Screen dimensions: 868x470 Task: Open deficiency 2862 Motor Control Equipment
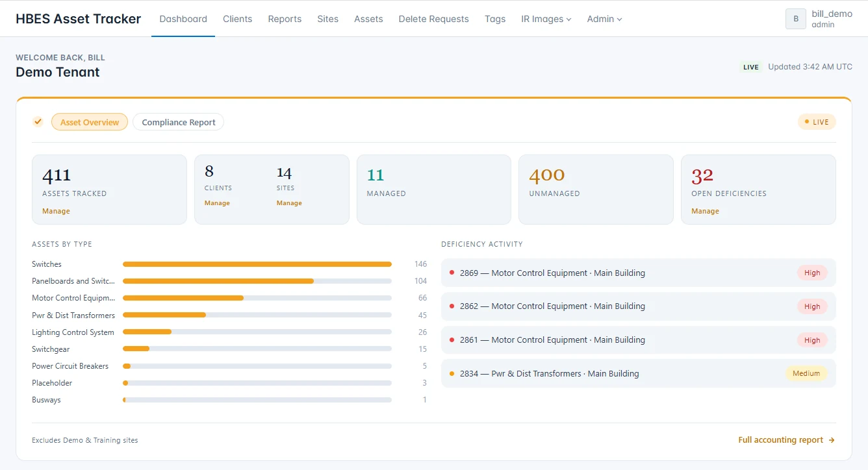639,306
